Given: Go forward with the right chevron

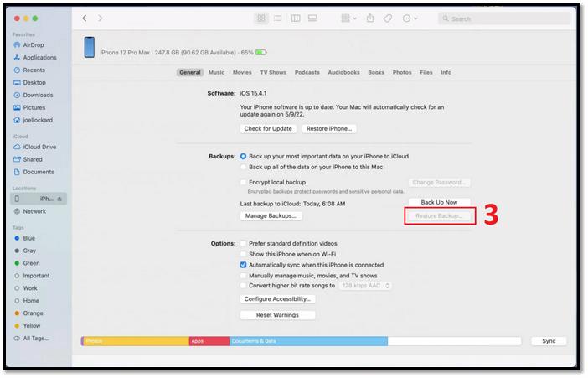Looking at the screenshot, I should click(x=101, y=18).
